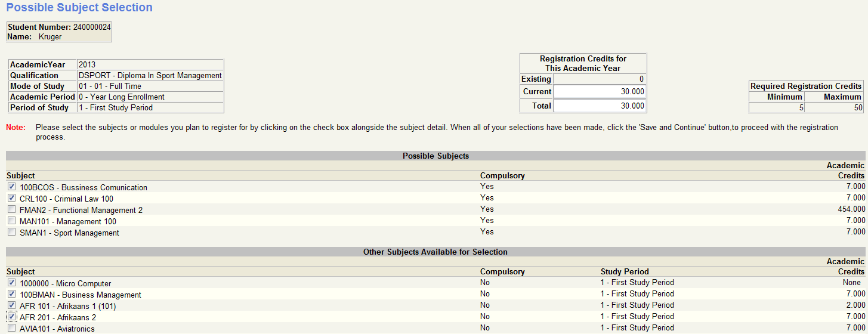The width and height of the screenshot is (868, 334).
Task: Click the Current registration credits field
Action: (x=600, y=92)
